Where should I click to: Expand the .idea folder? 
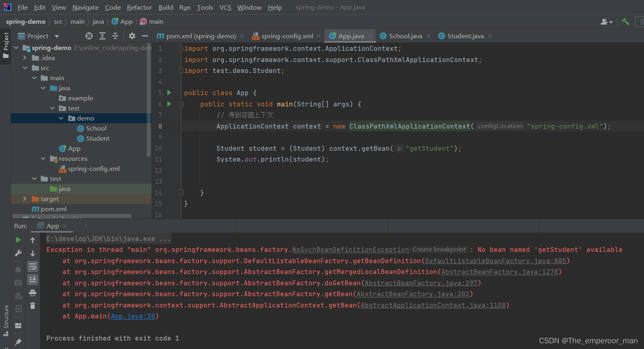coord(25,58)
